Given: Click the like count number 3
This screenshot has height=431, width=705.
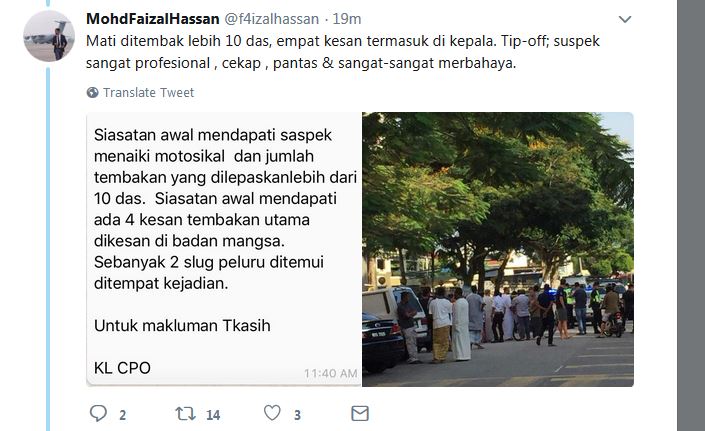Looking at the screenshot, I should [297, 415].
